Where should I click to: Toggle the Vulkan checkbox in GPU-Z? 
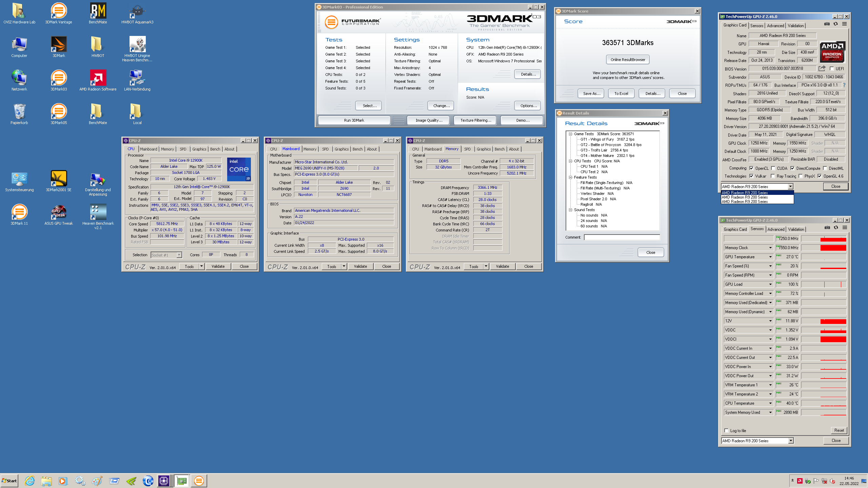[751, 176]
